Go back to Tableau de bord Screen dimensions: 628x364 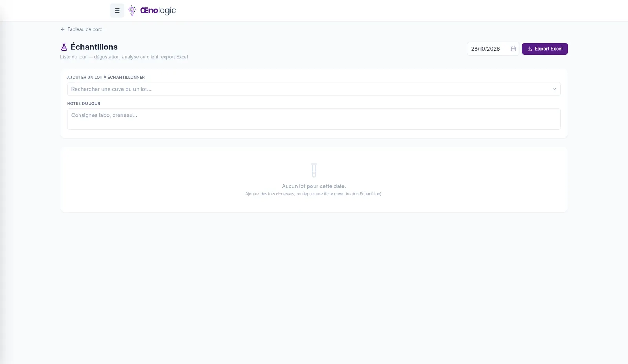tap(82, 29)
